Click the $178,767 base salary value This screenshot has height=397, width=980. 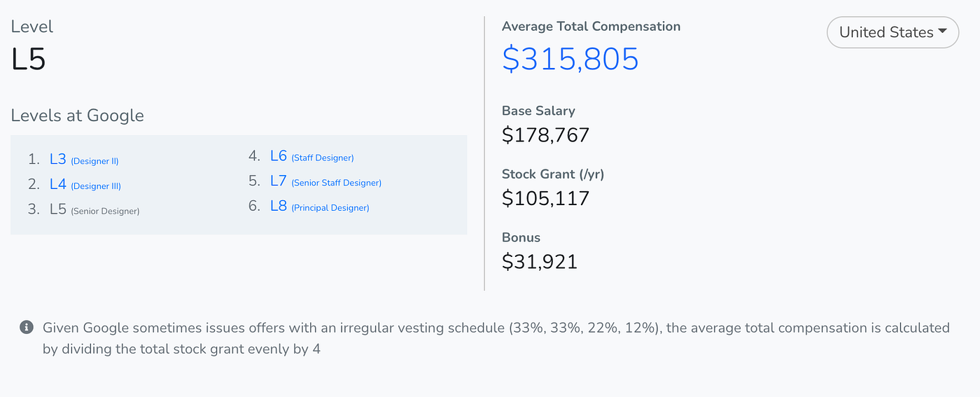point(546,134)
